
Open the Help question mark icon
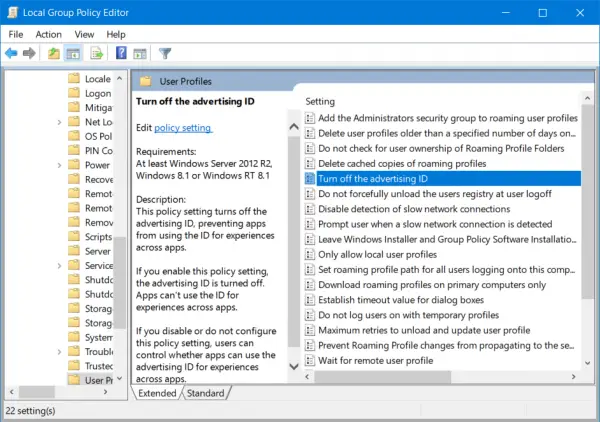tap(121, 53)
